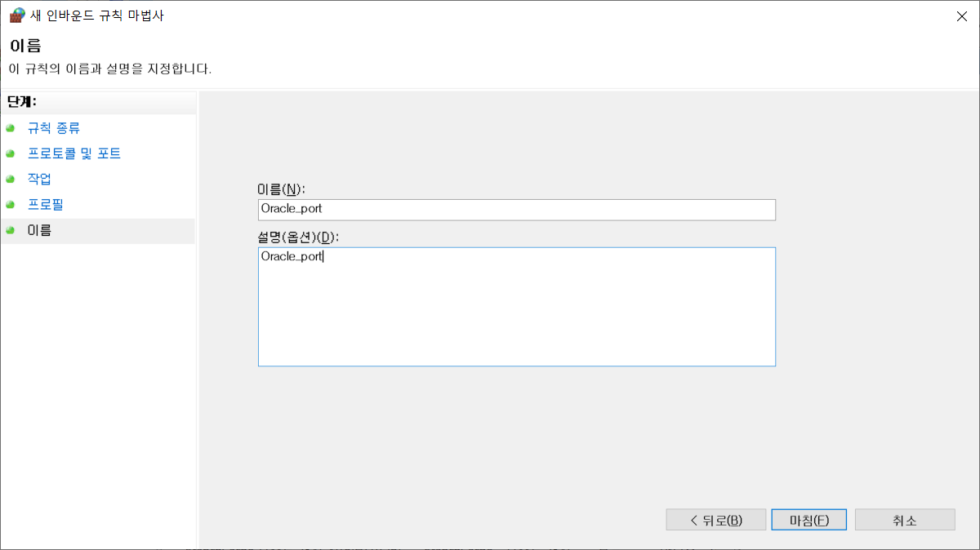This screenshot has width=980, height=550.
Task: Navigate to the 작업 wizard step
Action: pos(39,179)
